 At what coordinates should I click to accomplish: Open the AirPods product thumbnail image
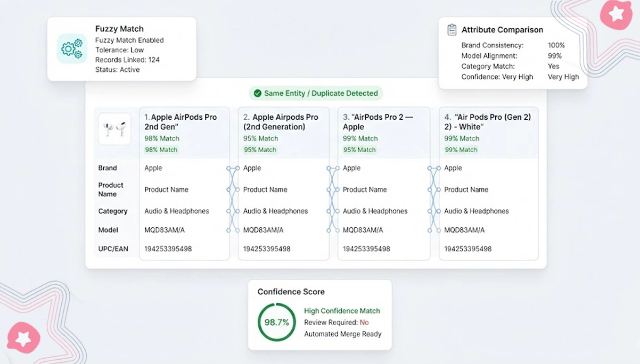coord(114,129)
